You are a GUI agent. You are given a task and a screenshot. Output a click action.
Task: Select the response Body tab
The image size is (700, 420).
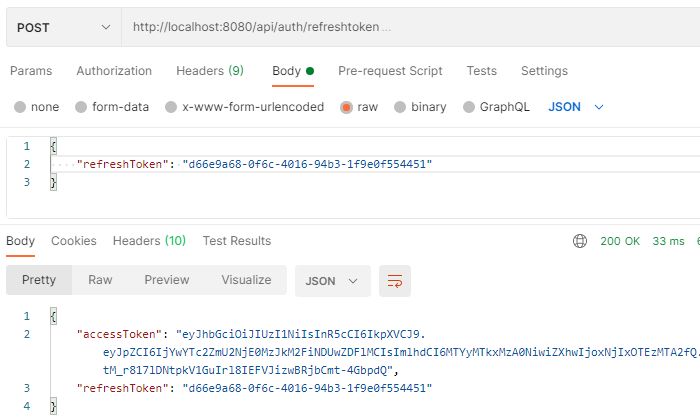pos(21,241)
